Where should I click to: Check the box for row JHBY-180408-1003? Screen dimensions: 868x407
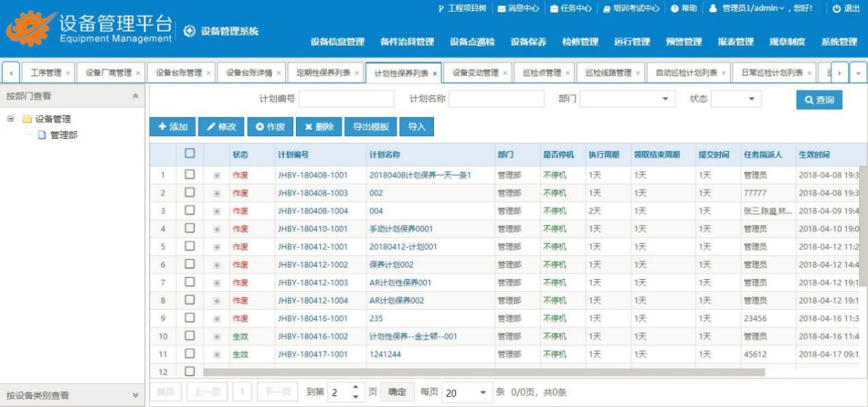click(x=190, y=193)
